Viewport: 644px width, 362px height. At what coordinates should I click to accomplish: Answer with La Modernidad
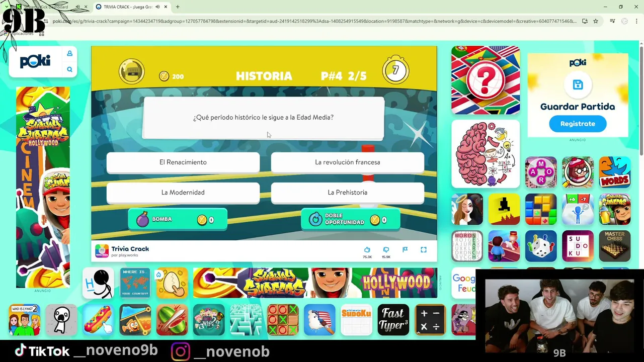tap(183, 193)
